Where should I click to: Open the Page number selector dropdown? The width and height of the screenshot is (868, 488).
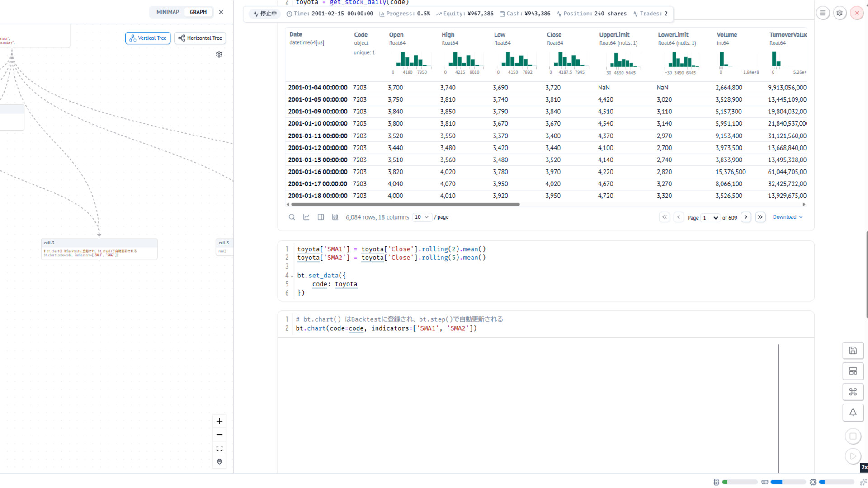710,218
